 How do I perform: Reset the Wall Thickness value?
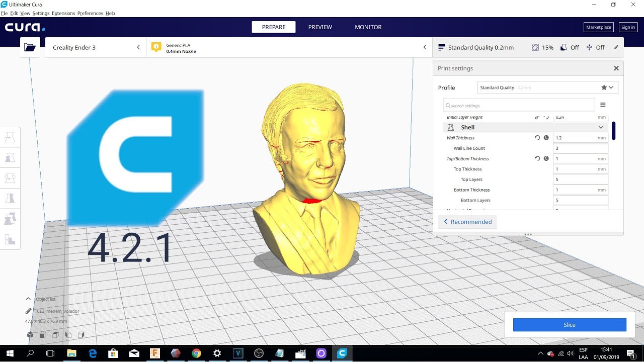537,138
